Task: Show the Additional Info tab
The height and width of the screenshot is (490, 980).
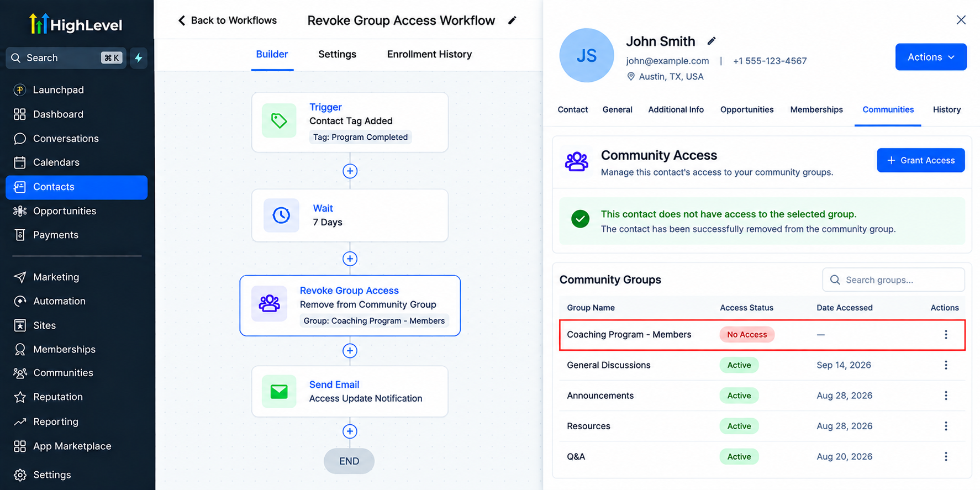Action: pos(676,109)
